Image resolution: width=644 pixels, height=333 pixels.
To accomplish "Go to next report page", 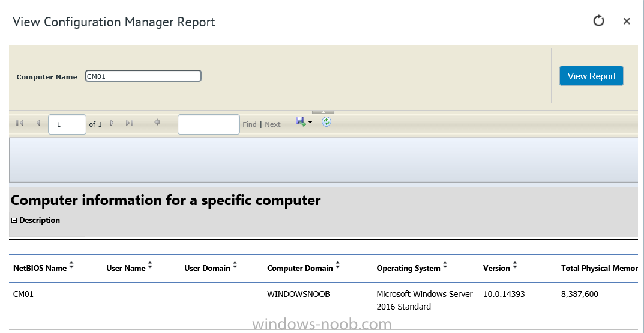I will tap(112, 123).
